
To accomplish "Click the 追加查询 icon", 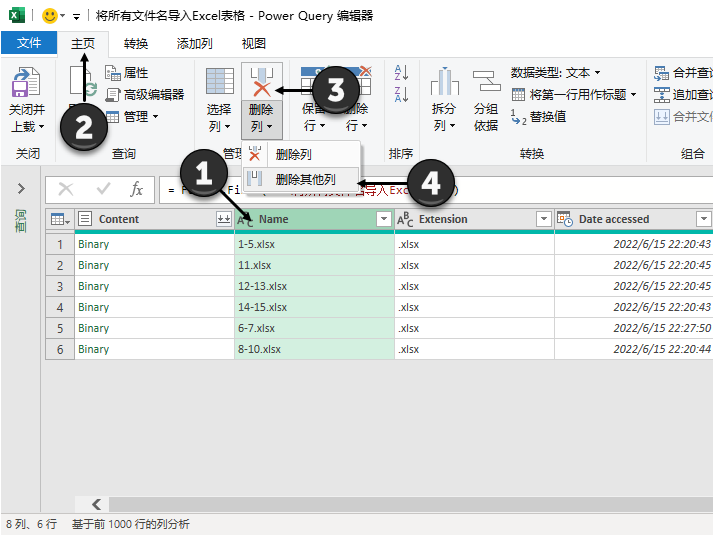I will (662, 95).
